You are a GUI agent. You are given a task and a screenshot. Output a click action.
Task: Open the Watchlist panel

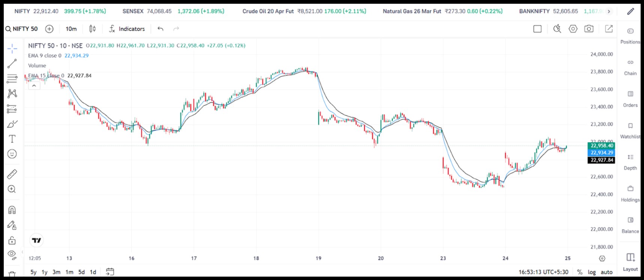coord(630,131)
